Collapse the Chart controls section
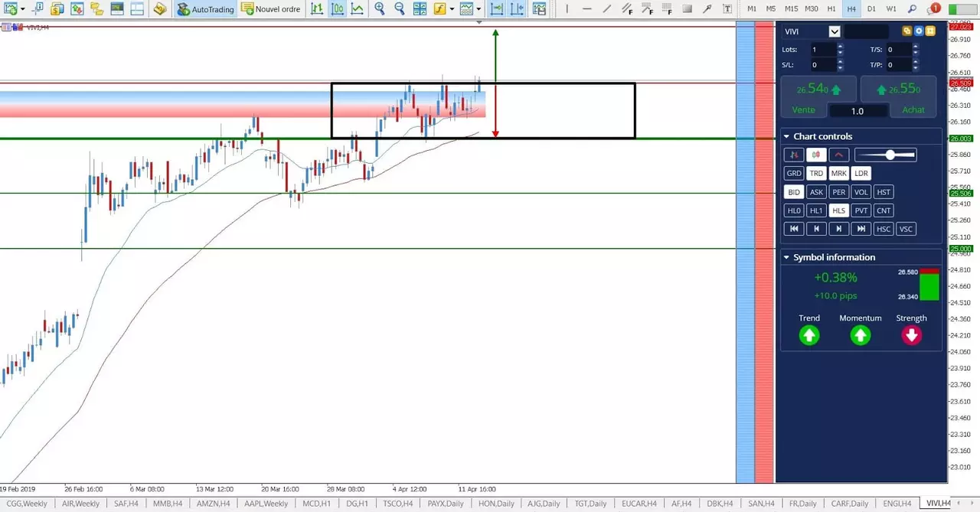Image resolution: width=980 pixels, height=512 pixels. [786, 137]
